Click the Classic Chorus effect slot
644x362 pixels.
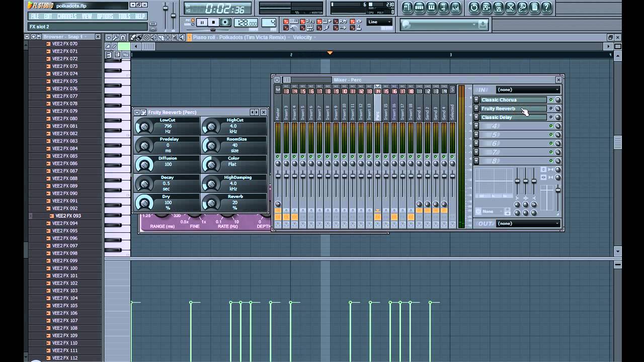pyautogui.click(x=513, y=100)
